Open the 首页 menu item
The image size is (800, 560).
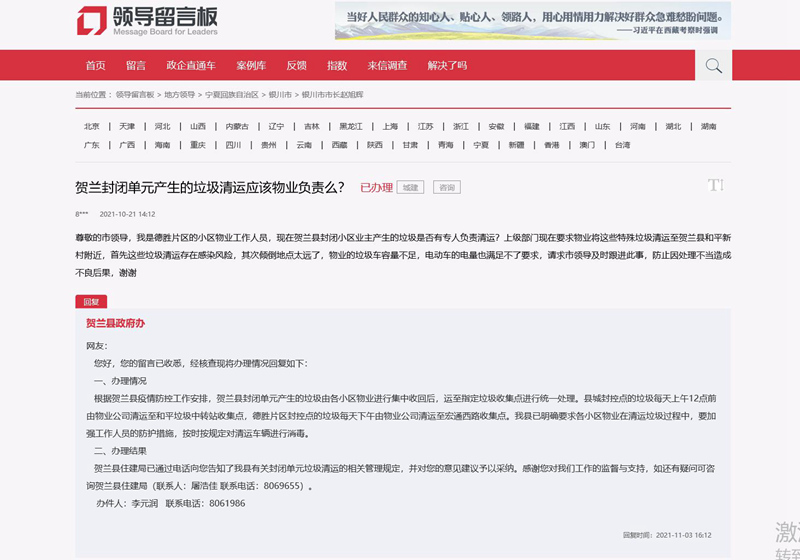point(95,66)
